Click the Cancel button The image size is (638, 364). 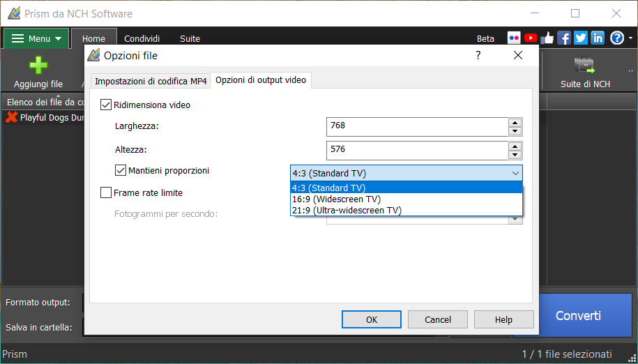(x=438, y=319)
